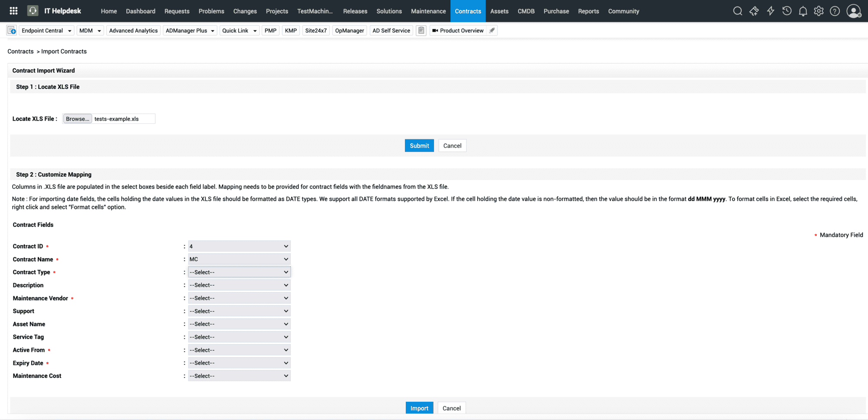Open the Expiry Date mapping dropdown
868x420 pixels.
[x=239, y=363]
